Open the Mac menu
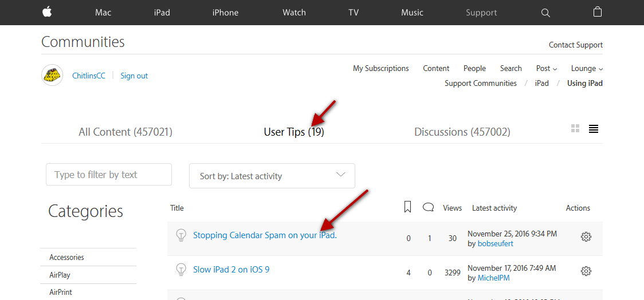Viewport: 644px width, 300px height. [104, 13]
